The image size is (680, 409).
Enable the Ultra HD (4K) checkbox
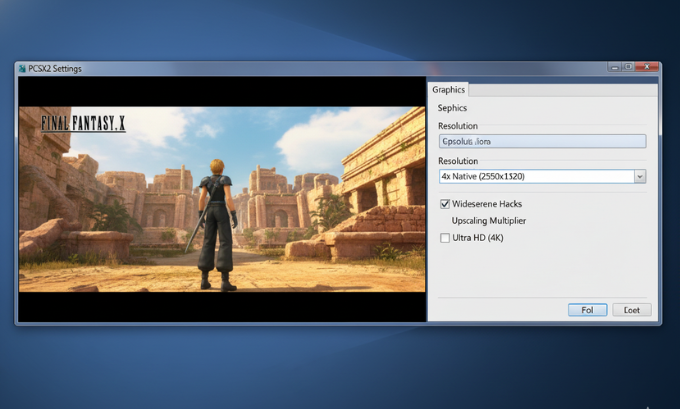(x=445, y=237)
